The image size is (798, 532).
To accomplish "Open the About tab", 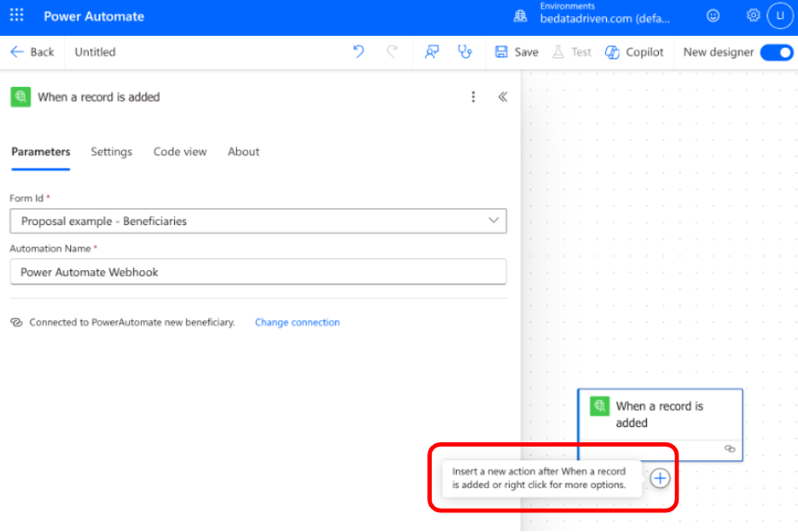I will (243, 152).
